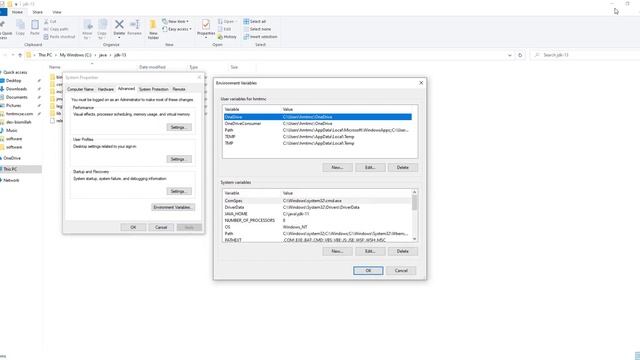Viewport: 640px width, 360px height.
Task: Open Documents in the navigation pane
Action: (17, 97)
